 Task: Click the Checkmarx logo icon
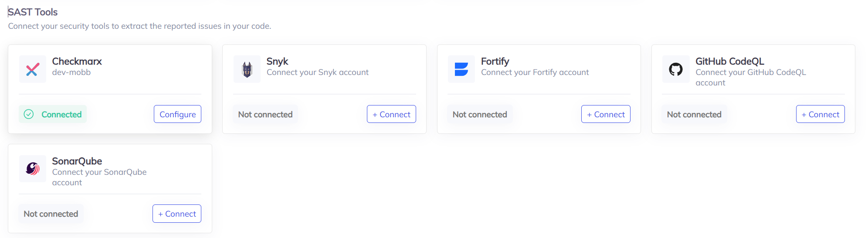point(32,69)
